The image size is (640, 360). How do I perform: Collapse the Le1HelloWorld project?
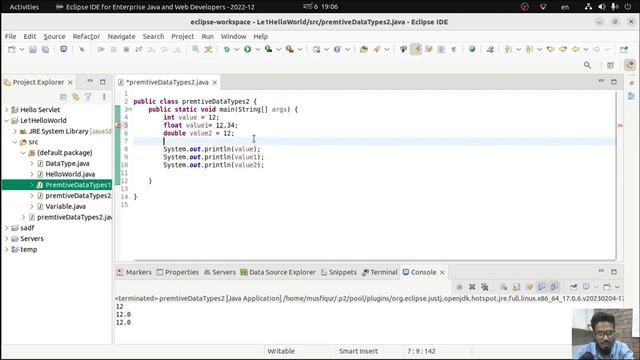coord(7,120)
